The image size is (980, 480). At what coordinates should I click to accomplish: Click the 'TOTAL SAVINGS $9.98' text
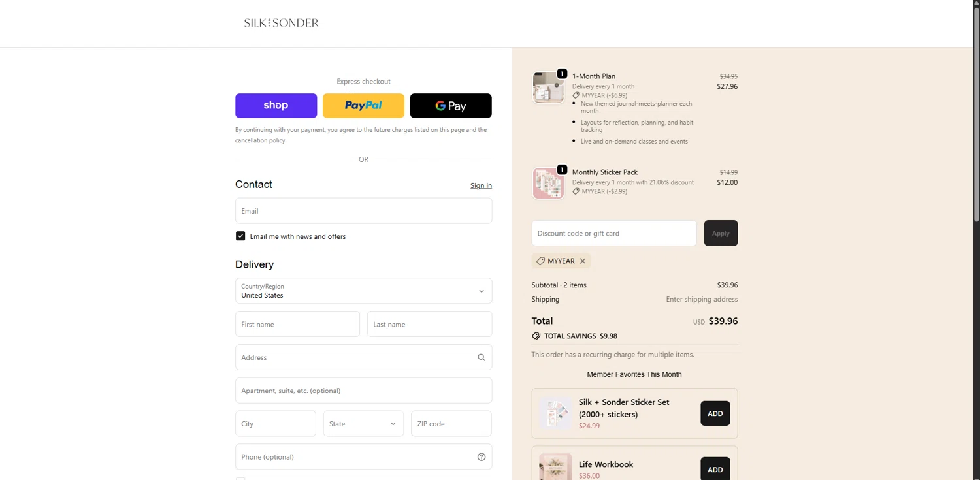pyautogui.click(x=581, y=336)
